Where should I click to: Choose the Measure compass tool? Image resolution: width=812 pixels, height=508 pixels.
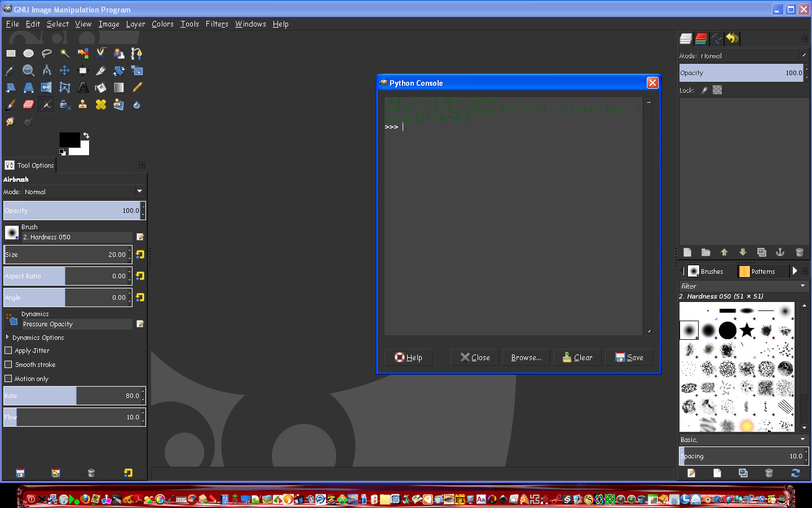coord(47,71)
